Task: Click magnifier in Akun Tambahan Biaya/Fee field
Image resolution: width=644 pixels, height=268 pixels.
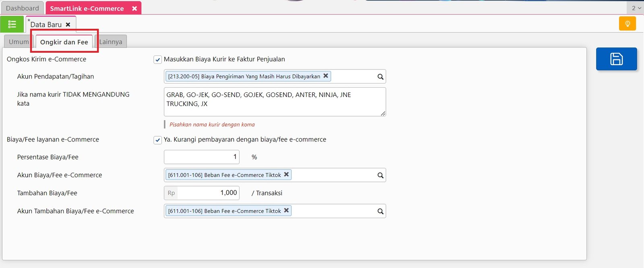Action: (380, 211)
